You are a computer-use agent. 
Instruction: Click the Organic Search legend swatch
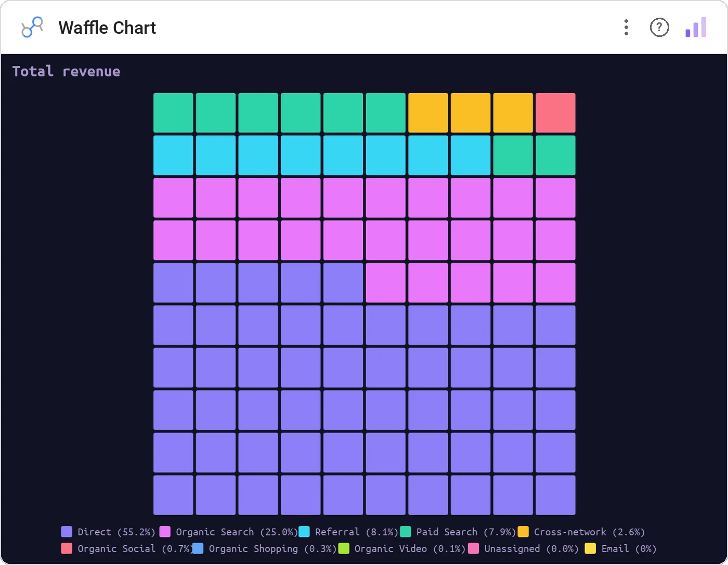click(165, 532)
